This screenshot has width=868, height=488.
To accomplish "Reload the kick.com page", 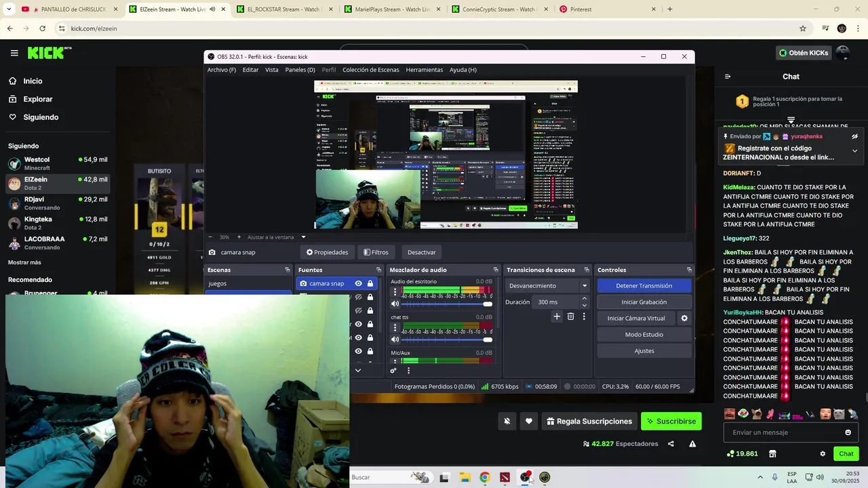I will [x=42, y=28].
